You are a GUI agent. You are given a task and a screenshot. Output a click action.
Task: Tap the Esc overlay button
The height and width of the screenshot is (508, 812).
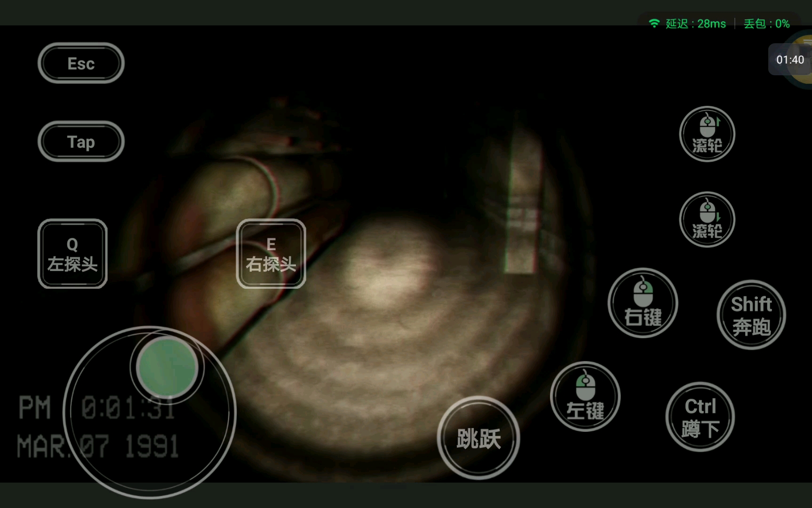[81, 63]
